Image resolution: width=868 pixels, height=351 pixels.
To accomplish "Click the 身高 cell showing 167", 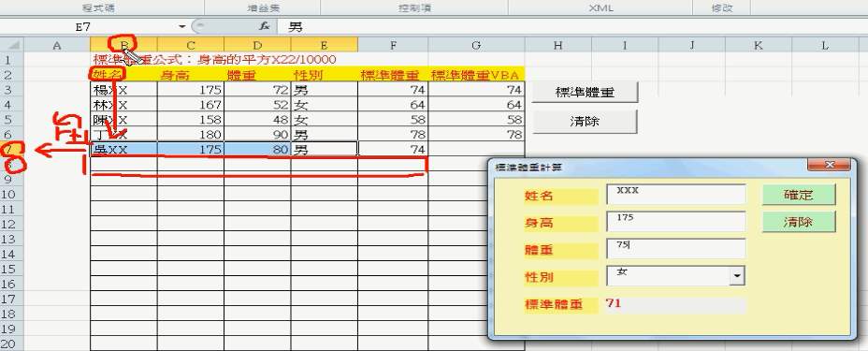I will [191, 104].
